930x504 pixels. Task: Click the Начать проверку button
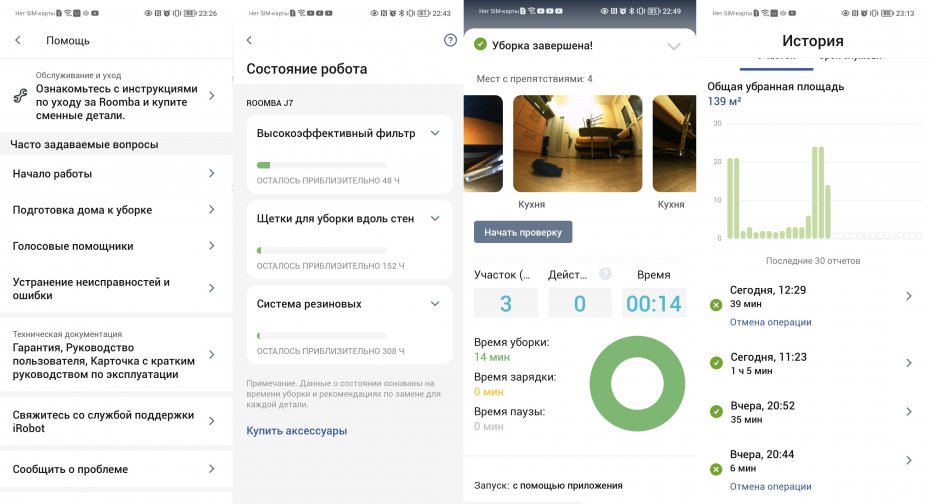pyautogui.click(x=523, y=232)
